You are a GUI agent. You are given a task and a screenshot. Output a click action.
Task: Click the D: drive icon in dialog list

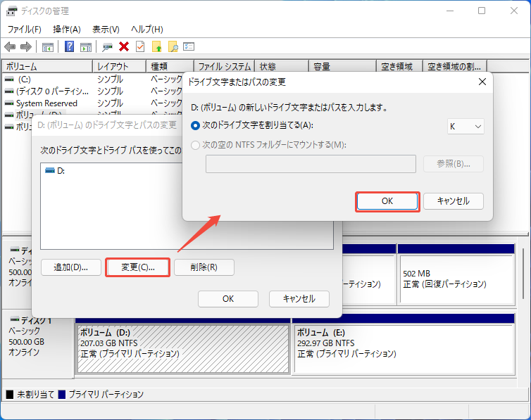50,170
